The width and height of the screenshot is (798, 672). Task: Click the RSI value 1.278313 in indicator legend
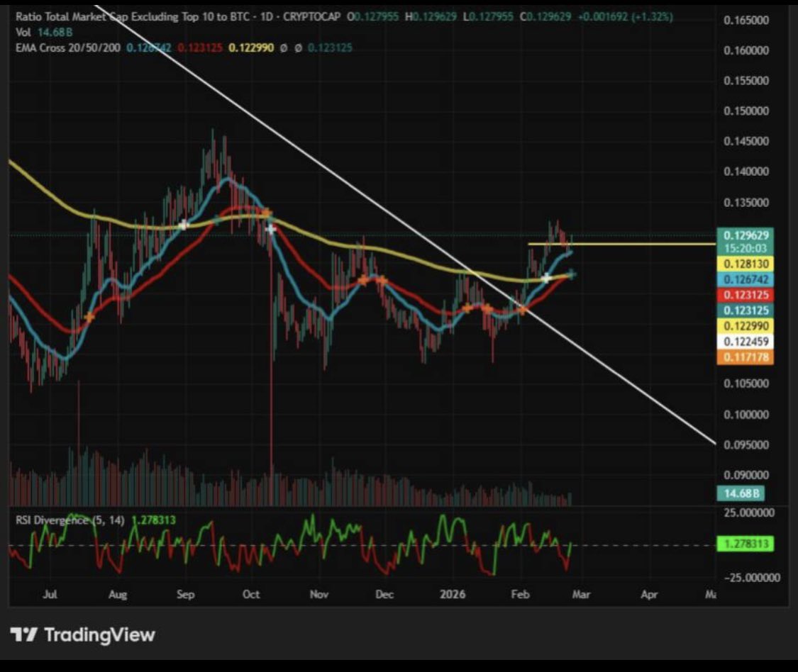click(154, 520)
